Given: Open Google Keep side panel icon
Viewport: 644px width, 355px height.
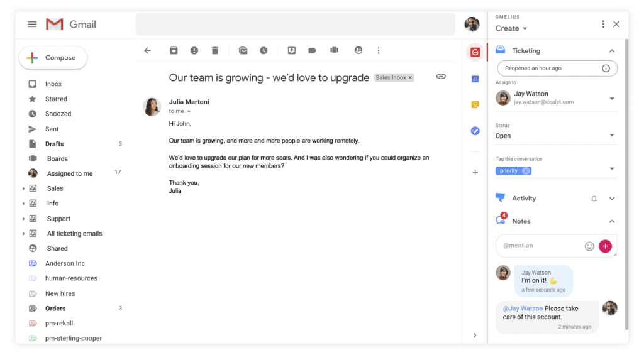Looking at the screenshot, I should coord(475,105).
